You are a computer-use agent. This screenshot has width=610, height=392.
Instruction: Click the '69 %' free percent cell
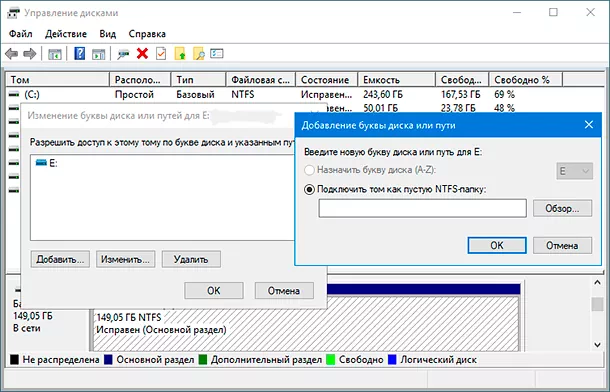pyautogui.click(x=504, y=94)
